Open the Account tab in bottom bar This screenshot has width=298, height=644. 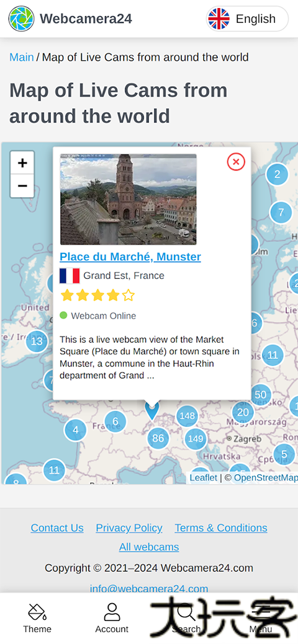(x=112, y=618)
